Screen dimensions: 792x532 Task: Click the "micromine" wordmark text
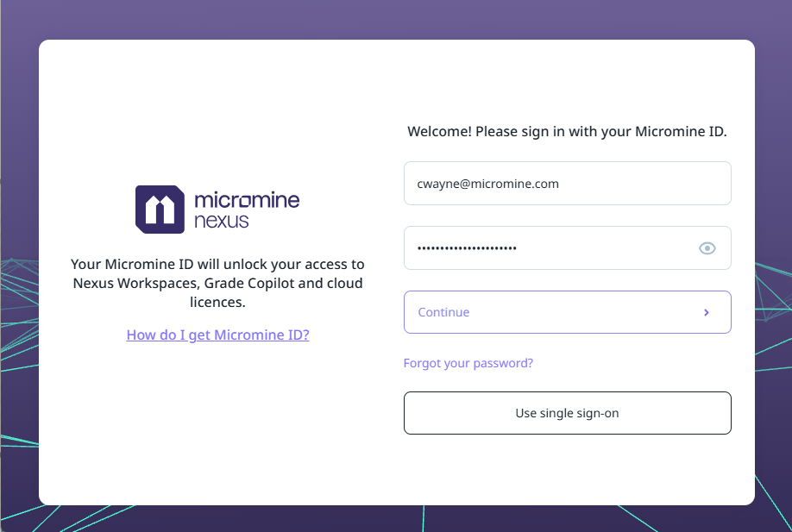click(247, 200)
